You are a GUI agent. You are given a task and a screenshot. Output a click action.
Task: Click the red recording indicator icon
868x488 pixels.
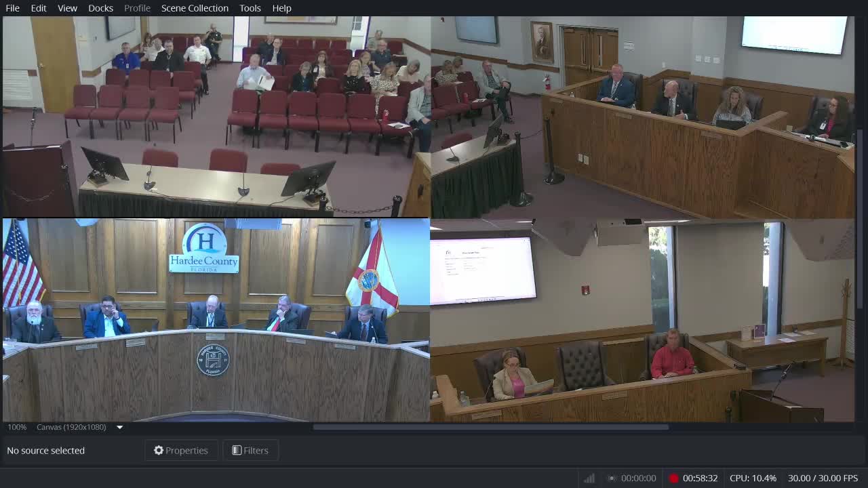(x=673, y=478)
